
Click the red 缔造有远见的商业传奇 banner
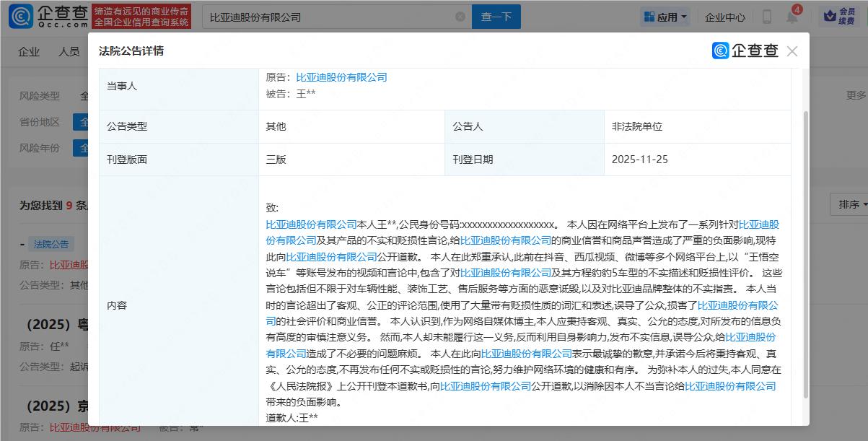point(141,16)
